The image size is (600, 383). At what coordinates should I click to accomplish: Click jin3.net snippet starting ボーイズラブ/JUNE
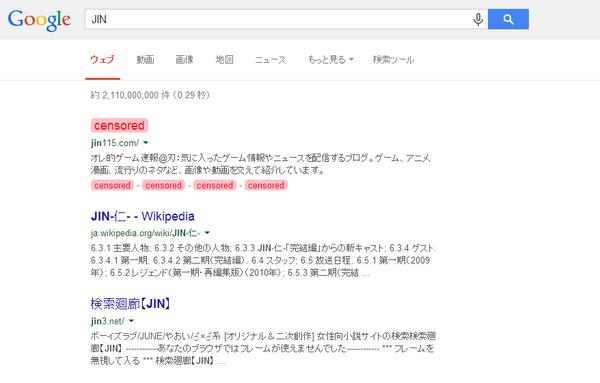[x=263, y=348]
